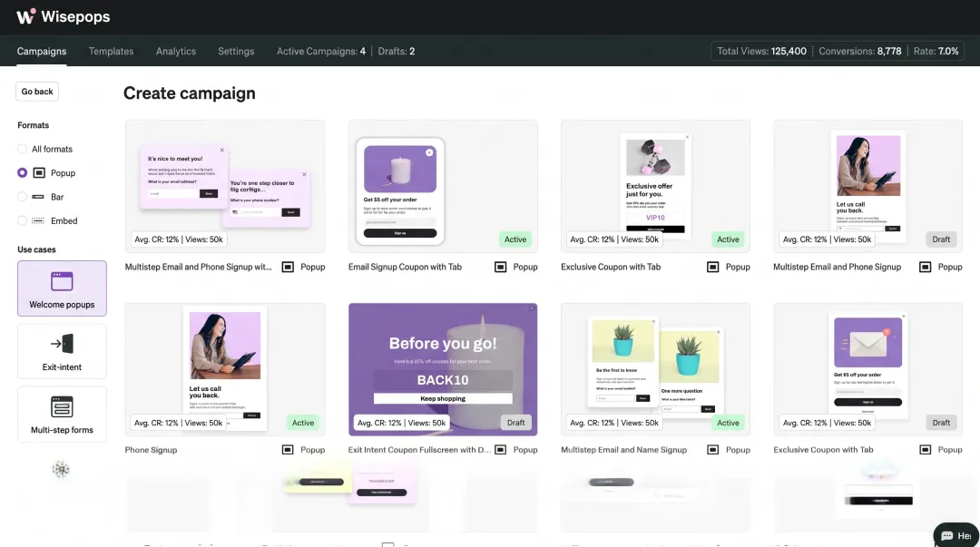
Task: Open the VIP10 Exclusive Coupon thumbnail
Action: [655, 186]
